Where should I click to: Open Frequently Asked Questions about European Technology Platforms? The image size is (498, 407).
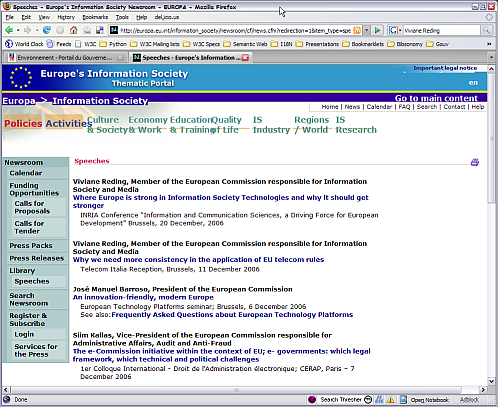232,314
